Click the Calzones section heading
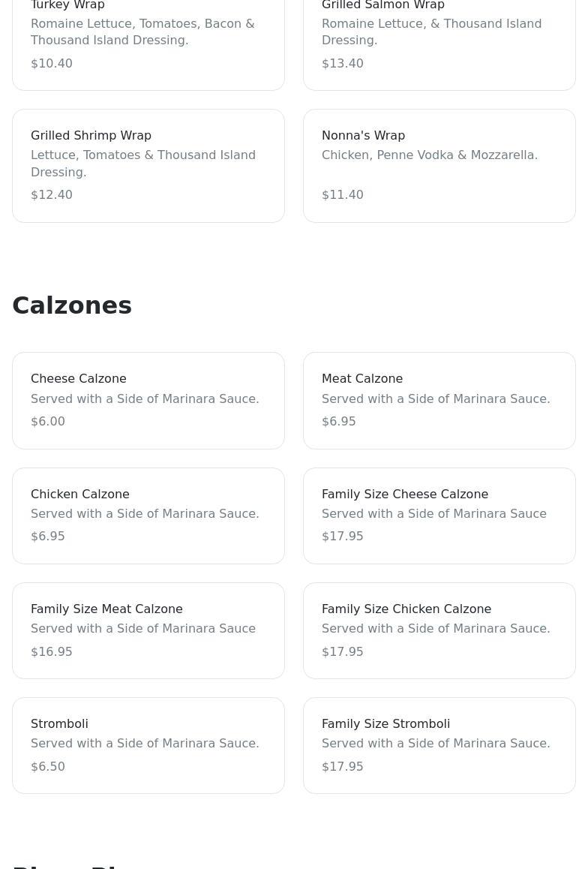This screenshot has height=869, width=588. point(72,305)
